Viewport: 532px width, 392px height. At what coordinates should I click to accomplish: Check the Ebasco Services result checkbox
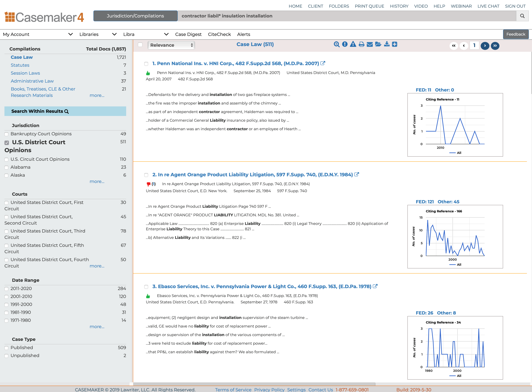tap(146, 287)
